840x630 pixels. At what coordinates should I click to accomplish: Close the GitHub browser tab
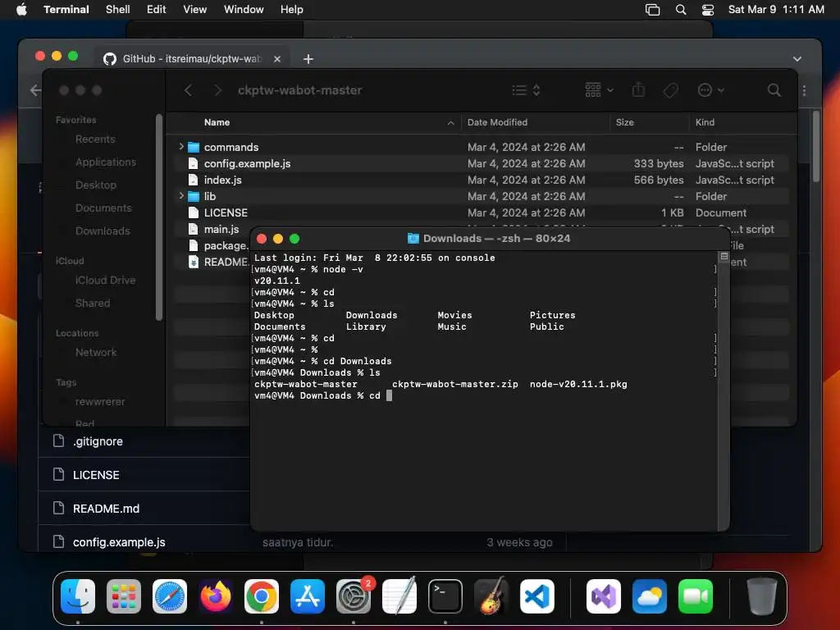point(277,59)
